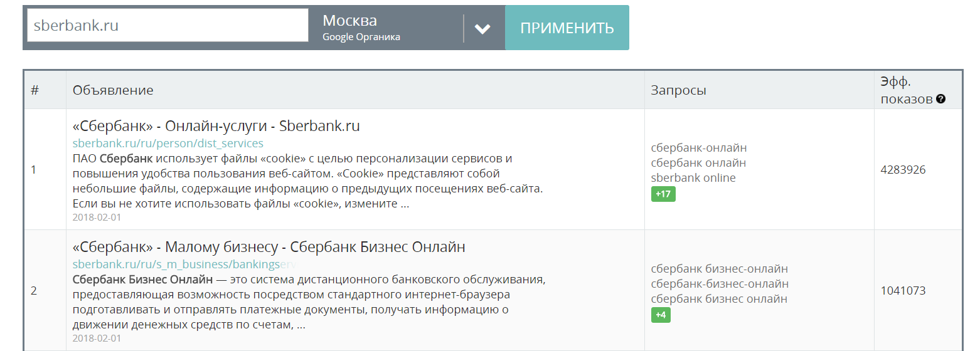
Task: Click the value 4283926
Action: coord(903,170)
